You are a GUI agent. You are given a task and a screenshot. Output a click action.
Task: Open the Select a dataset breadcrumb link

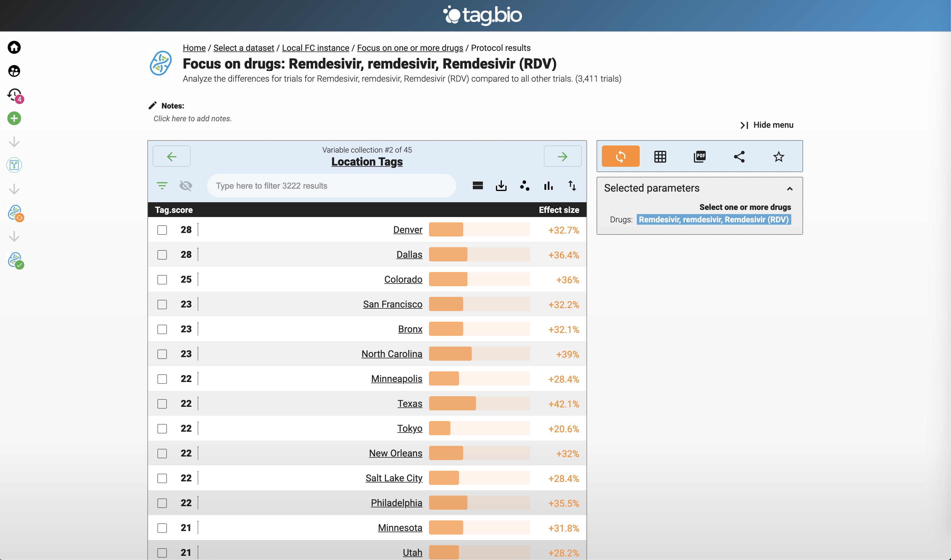point(244,48)
